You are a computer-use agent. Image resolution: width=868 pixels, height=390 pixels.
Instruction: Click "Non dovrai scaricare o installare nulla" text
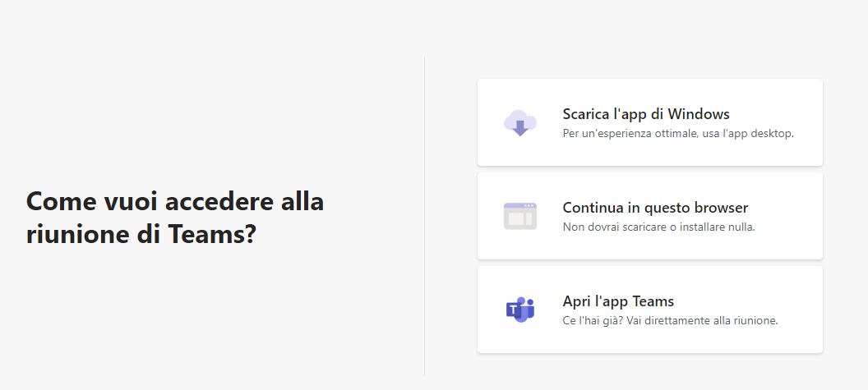point(658,227)
